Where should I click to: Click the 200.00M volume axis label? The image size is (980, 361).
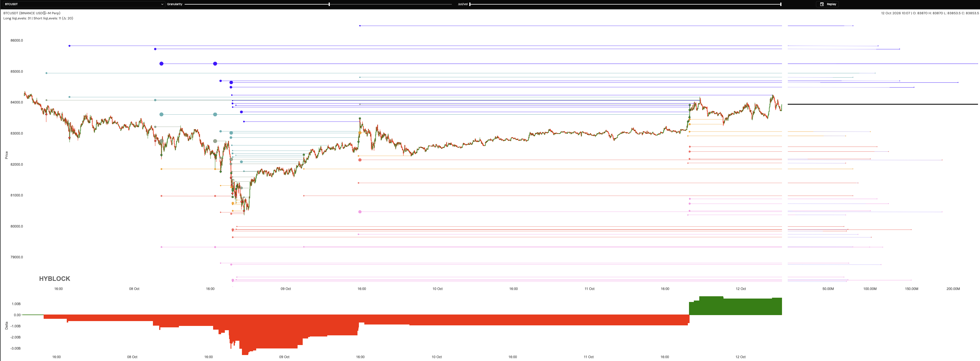tap(953, 289)
